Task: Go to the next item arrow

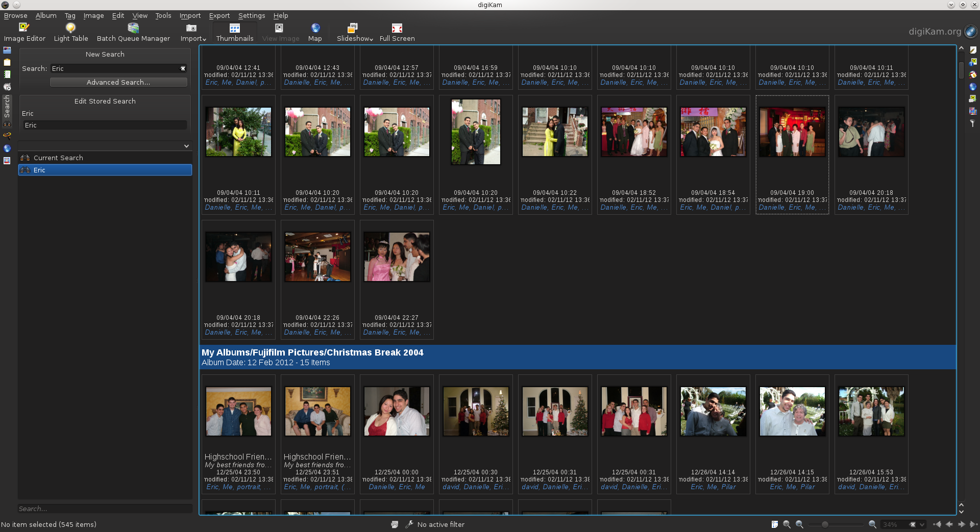Action: click(x=962, y=524)
